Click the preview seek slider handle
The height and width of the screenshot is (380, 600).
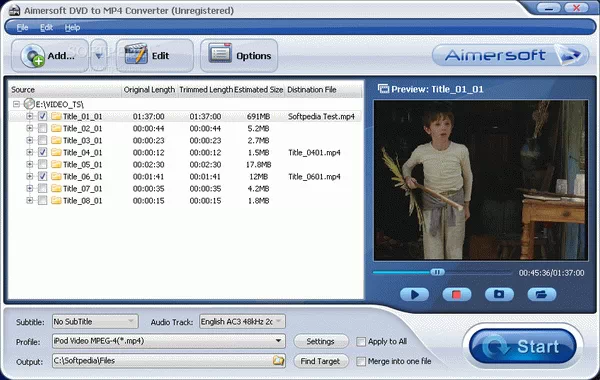437,272
